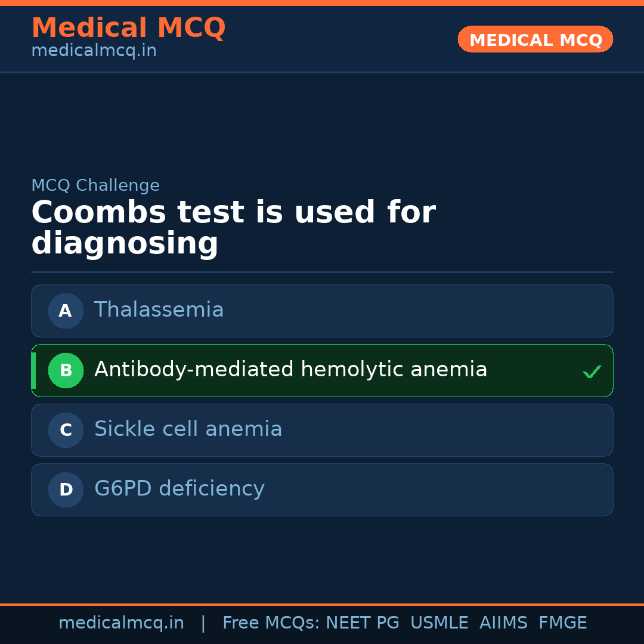Screen dimensions: 644x644
Task: Click the letter A circle icon
Action: [66, 311]
